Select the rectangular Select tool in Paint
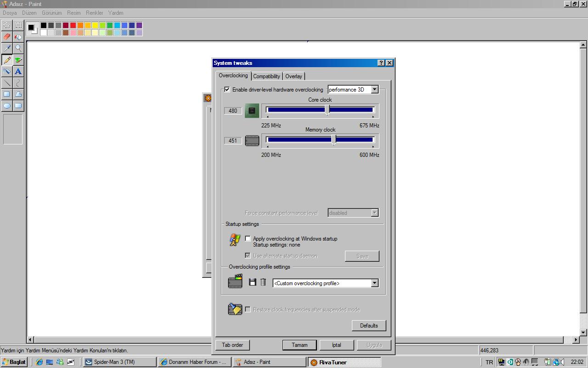 pyautogui.click(x=18, y=25)
